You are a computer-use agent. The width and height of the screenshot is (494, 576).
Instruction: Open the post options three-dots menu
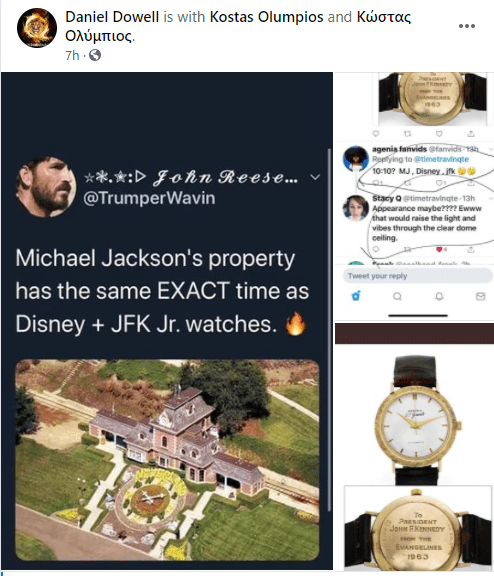466,26
